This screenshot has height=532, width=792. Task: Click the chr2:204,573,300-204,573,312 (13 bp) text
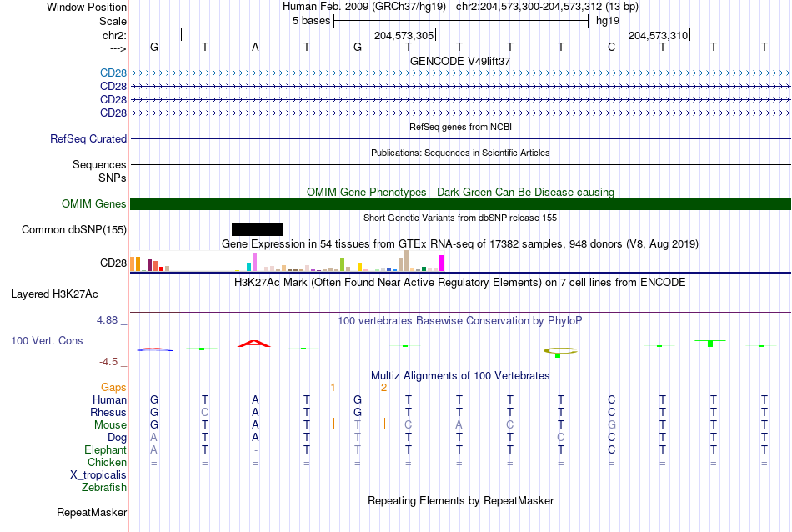[547, 7]
